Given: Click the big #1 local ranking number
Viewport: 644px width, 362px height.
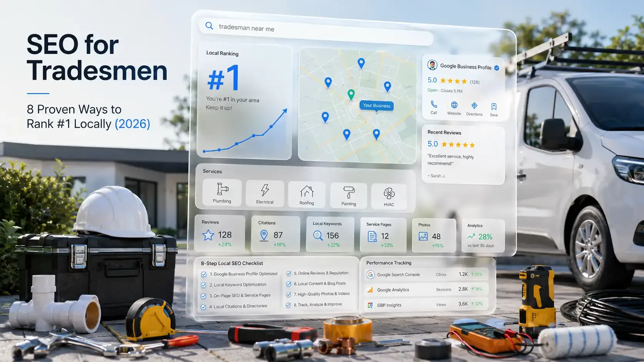Looking at the screenshot, I should (x=224, y=78).
